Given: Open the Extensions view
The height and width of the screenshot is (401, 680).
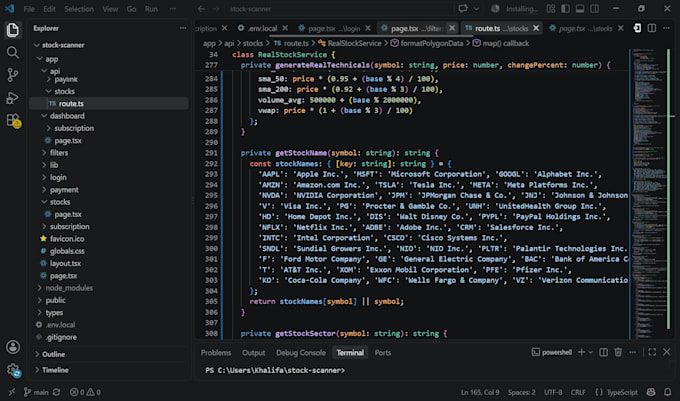Looking at the screenshot, I should (13, 120).
